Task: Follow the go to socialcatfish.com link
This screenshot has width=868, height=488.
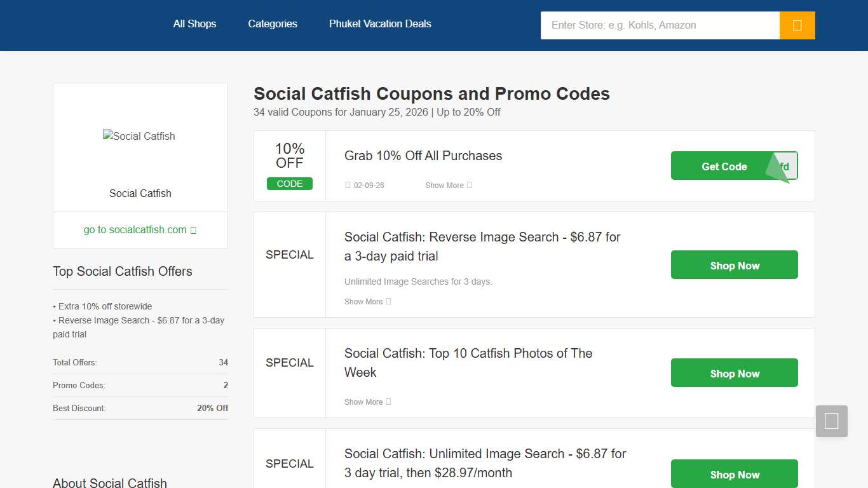Action: click(135, 230)
